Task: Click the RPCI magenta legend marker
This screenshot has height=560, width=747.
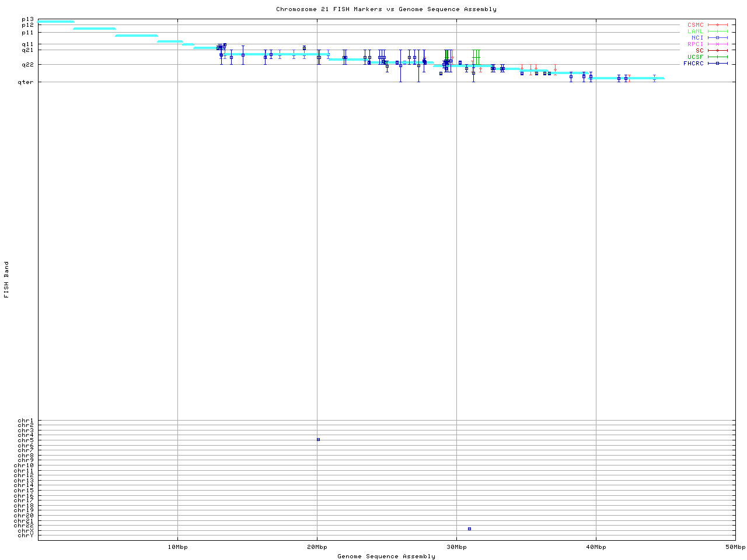Action: pyautogui.click(x=717, y=44)
